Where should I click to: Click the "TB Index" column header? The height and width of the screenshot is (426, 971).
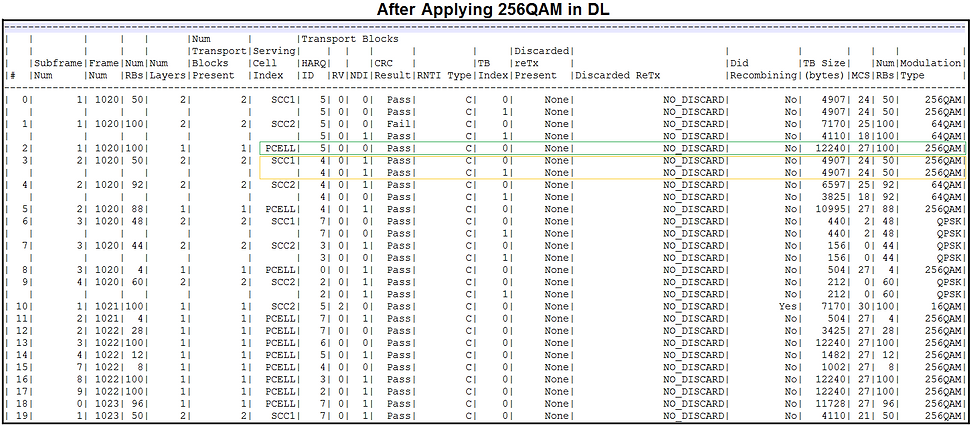tap(492, 69)
